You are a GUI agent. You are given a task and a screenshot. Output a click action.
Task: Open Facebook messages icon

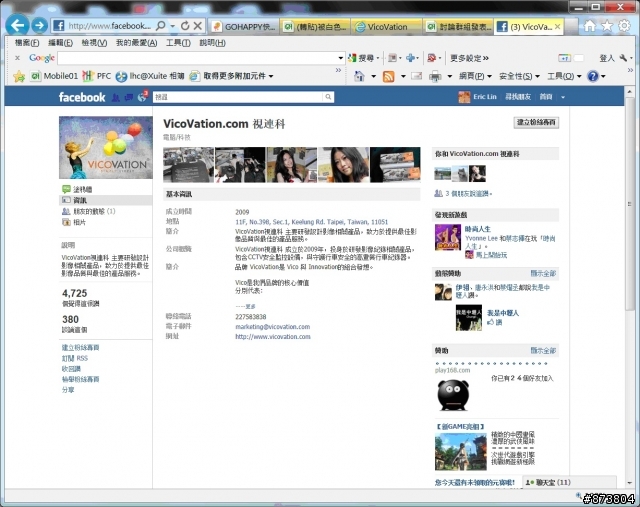tap(129, 97)
